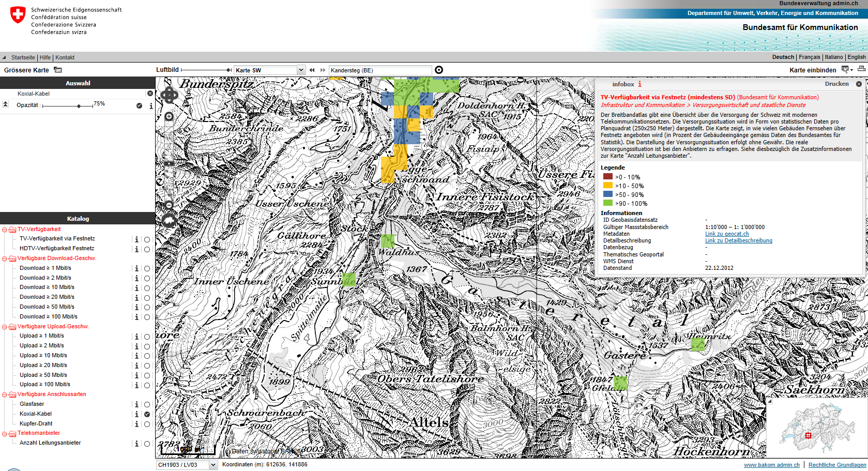The image size is (868, 471).
Task: Enable Download ≥ 100 Mbit/s layer
Action: pos(147,317)
